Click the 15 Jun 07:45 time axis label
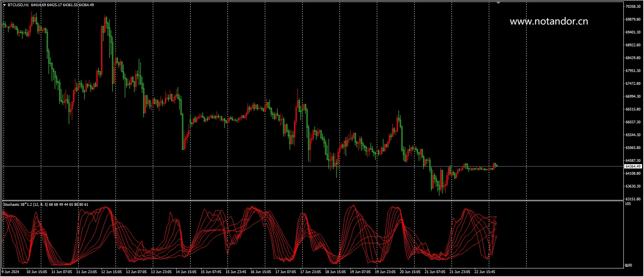 pyautogui.click(x=211, y=272)
